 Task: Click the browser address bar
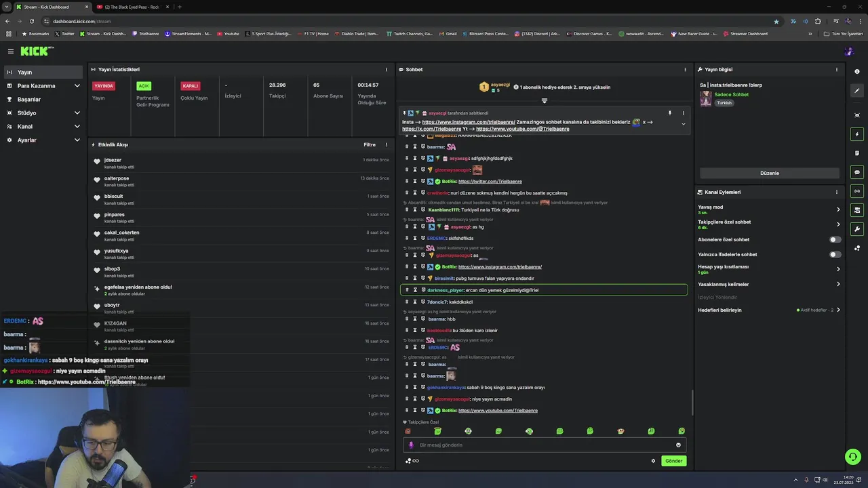pyautogui.click(x=407, y=21)
